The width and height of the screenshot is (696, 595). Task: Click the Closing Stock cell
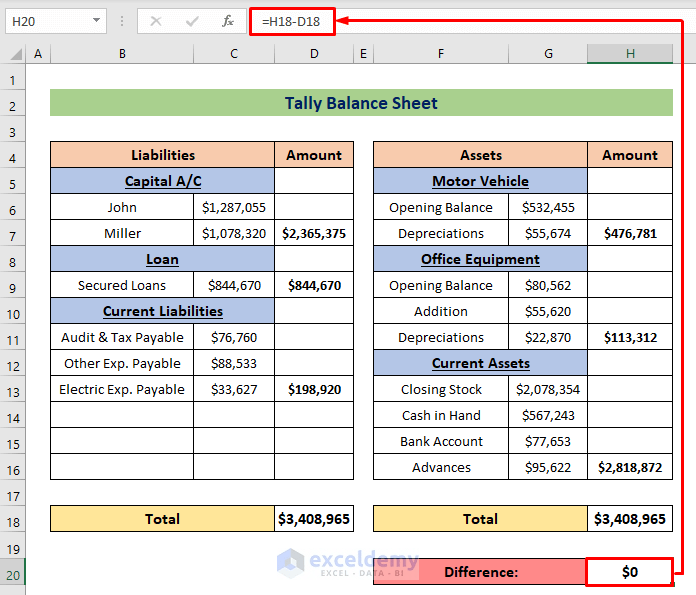point(441,389)
